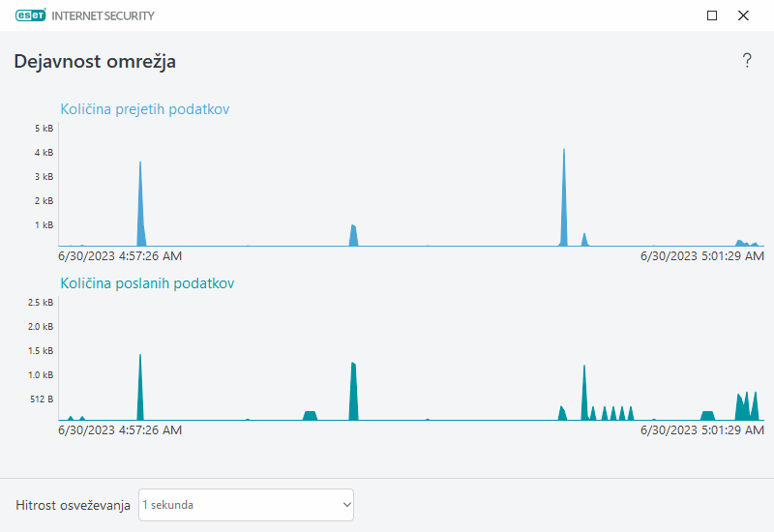This screenshot has width=774, height=532.
Task: Open help with the question mark icon
Action: coord(746,61)
